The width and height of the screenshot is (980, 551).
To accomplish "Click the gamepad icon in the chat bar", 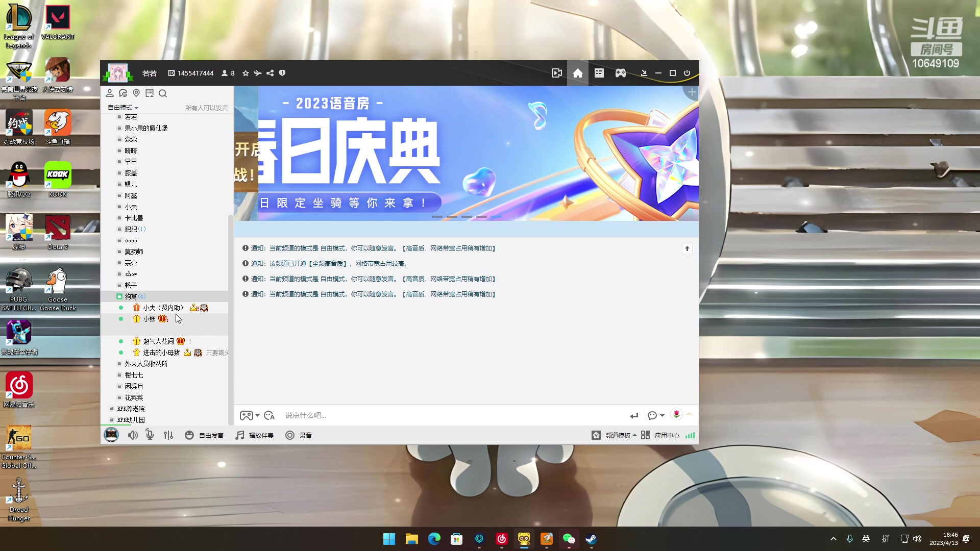I will 247,415.
